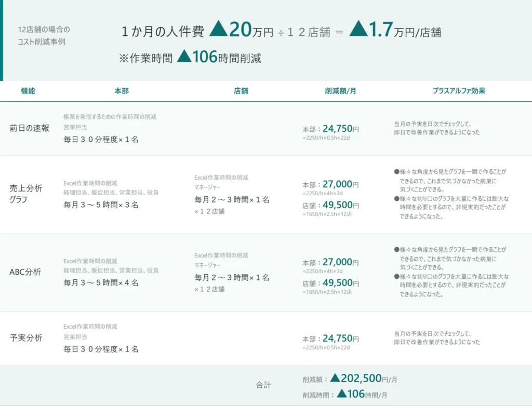532x406 pixels.
Task: Click the =2250/h×0.5h×22d formula in 前日の速報 row
Action: 326,138
